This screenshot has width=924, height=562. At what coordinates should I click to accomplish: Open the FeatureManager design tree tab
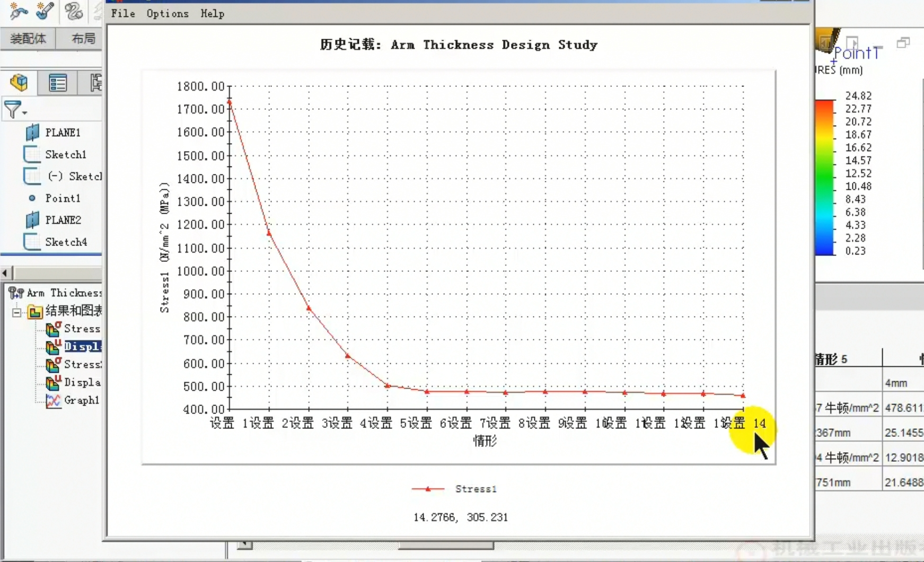point(19,83)
